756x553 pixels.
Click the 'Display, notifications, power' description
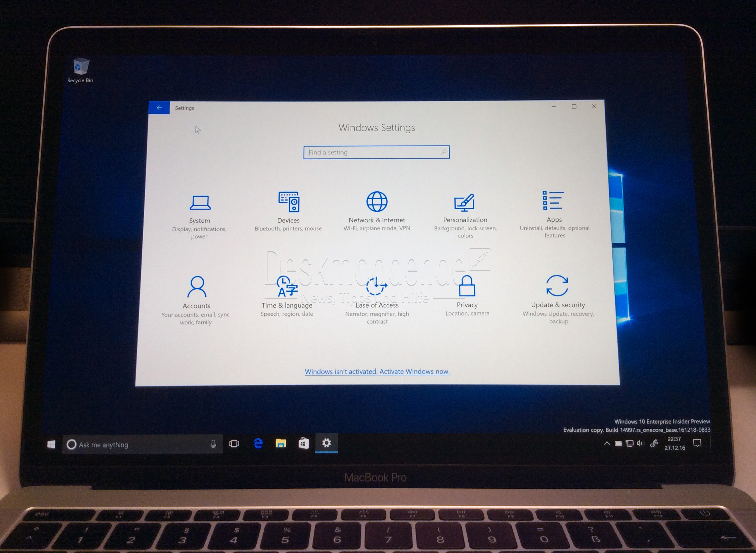(x=199, y=233)
